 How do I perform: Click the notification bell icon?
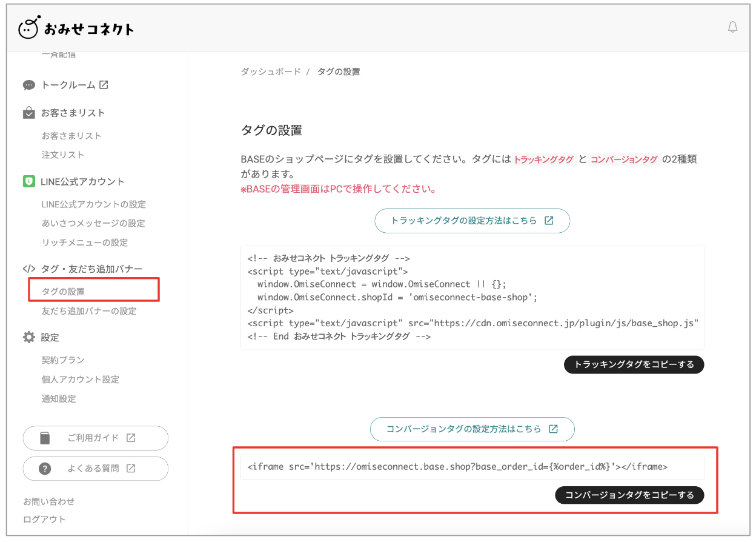point(733,27)
